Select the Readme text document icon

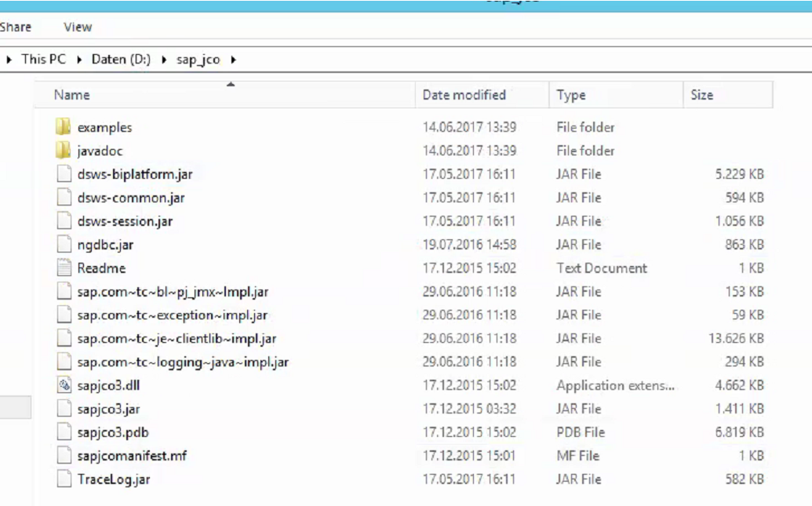[64, 268]
